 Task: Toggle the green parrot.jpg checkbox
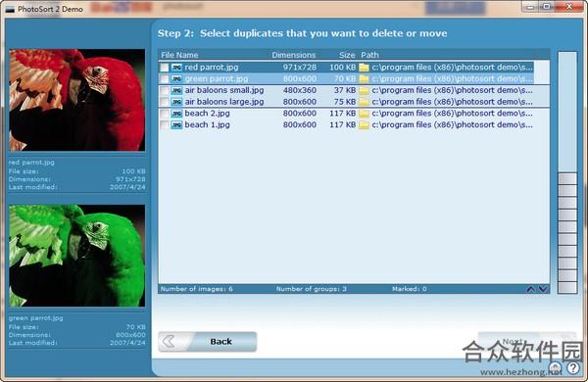[x=165, y=79]
